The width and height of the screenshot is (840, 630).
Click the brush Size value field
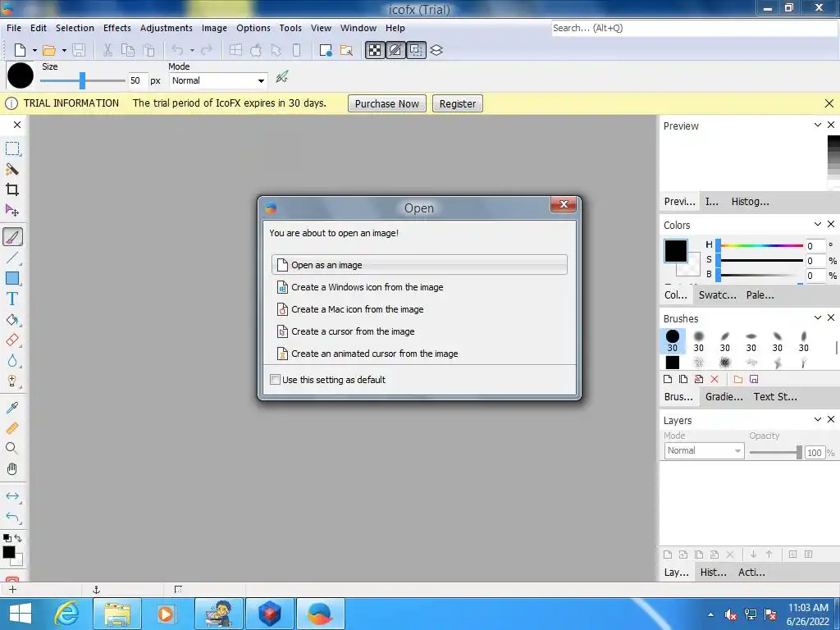tap(138, 81)
